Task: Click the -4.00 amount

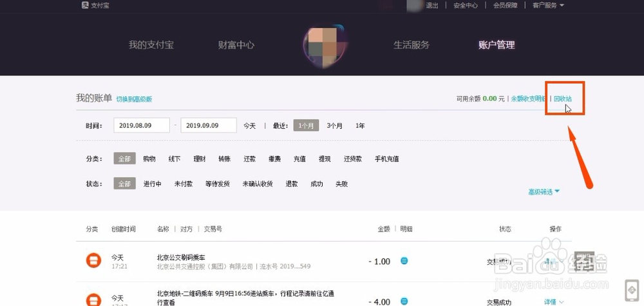Action: [x=379, y=302]
